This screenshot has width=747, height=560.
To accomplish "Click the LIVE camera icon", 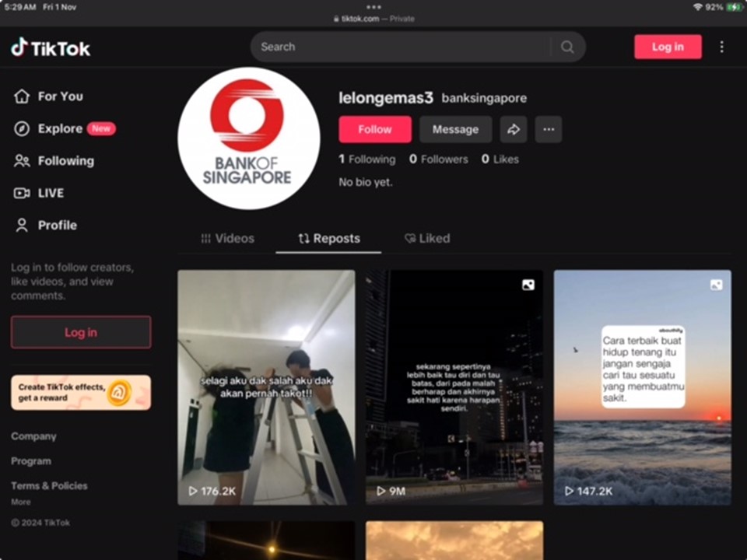I will [x=22, y=193].
